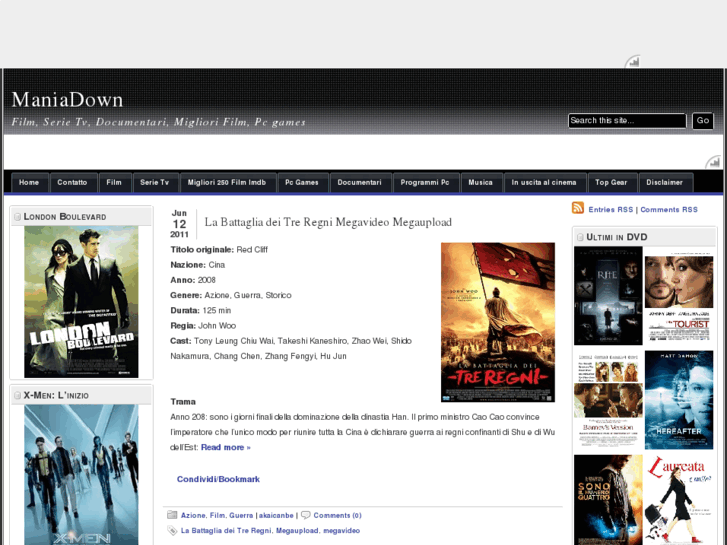The width and height of the screenshot is (727, 545).
Task: Click the Trama heading
Action: 183,402
